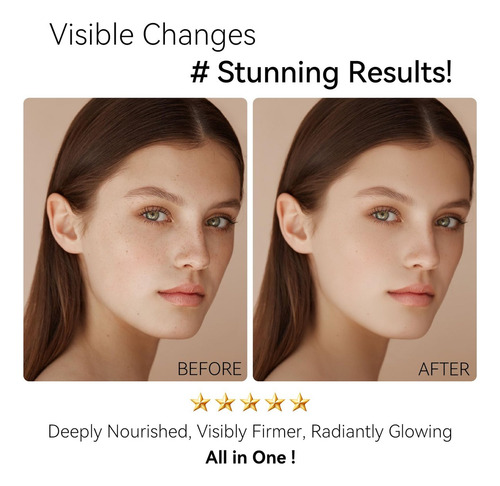Click the hashtag symbol before Stunning

(x=200, y=72)
